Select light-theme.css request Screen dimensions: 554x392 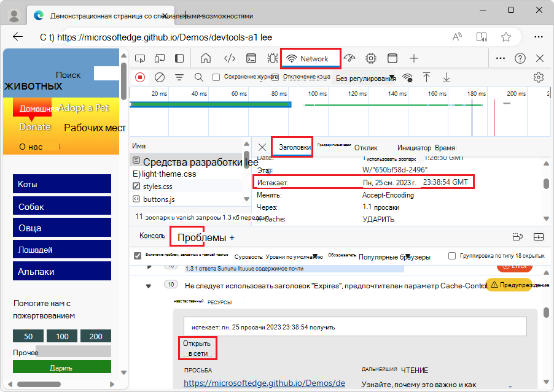pyautogui.click(x=165, y=174)
